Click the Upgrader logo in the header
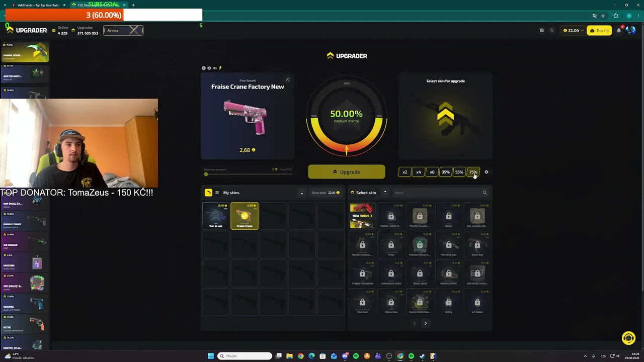This screenshot has width=644, height=362. tap(27, 31)
